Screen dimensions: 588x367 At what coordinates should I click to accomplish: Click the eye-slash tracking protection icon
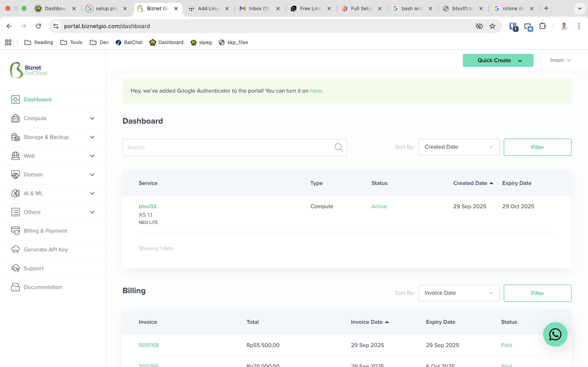(x=479, y=26)
